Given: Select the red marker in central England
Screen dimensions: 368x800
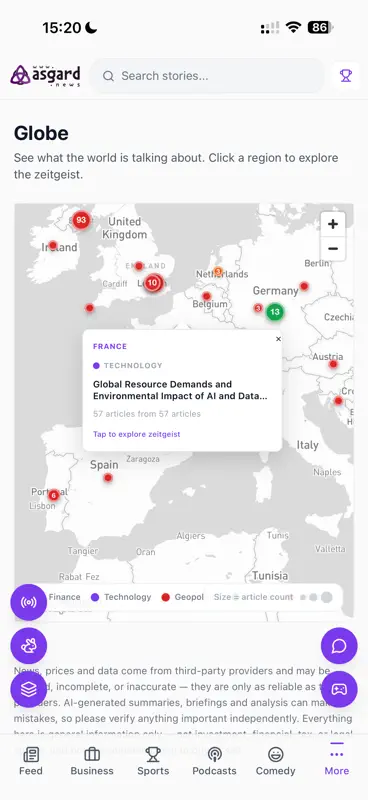Looking at the screenshot, I should click(x=139, y=266).
